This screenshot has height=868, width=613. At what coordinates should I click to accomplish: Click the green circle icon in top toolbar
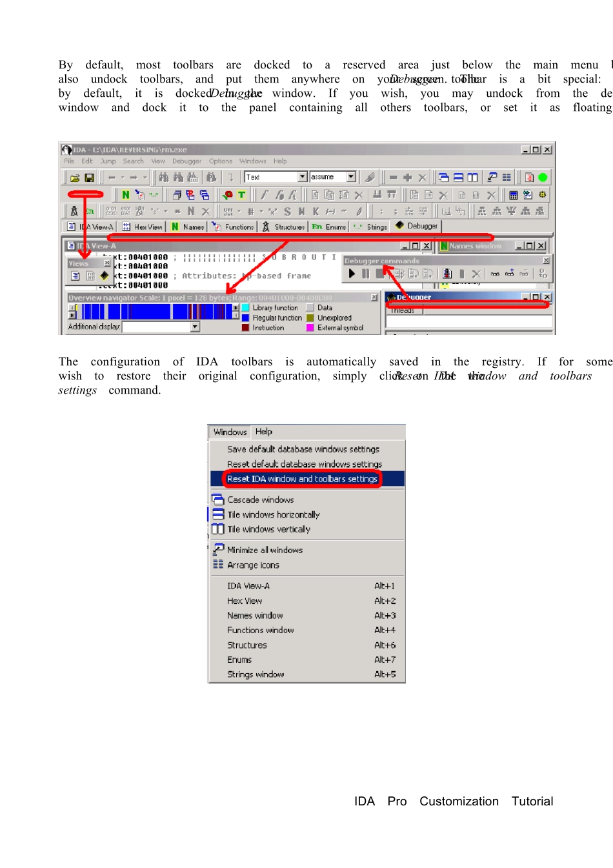[543, 177]
